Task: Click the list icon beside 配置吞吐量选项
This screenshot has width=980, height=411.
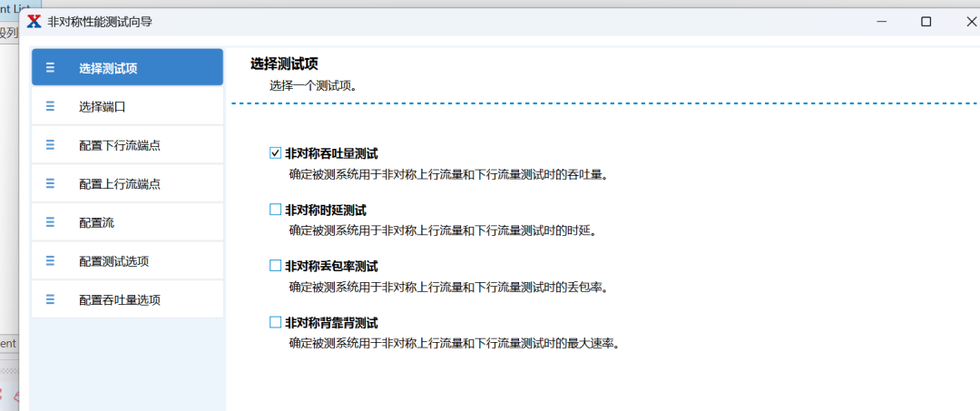Action: (x=50, y=299)
